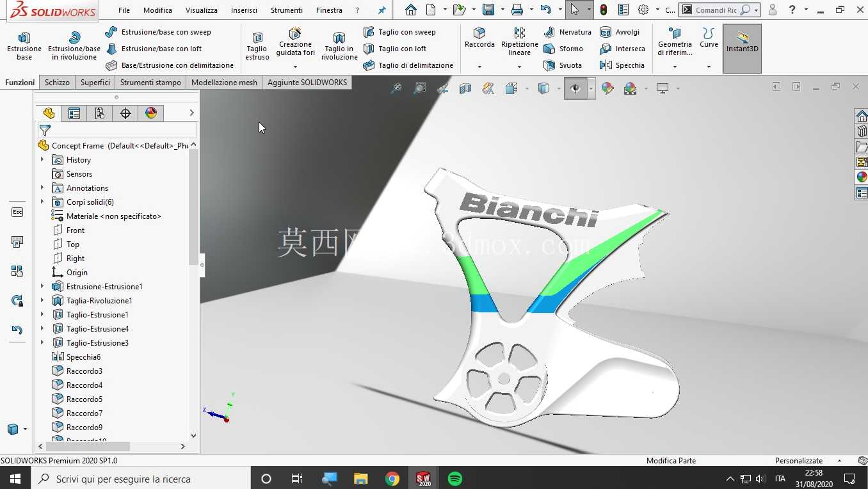Expand the History tree node

[42, 160]
